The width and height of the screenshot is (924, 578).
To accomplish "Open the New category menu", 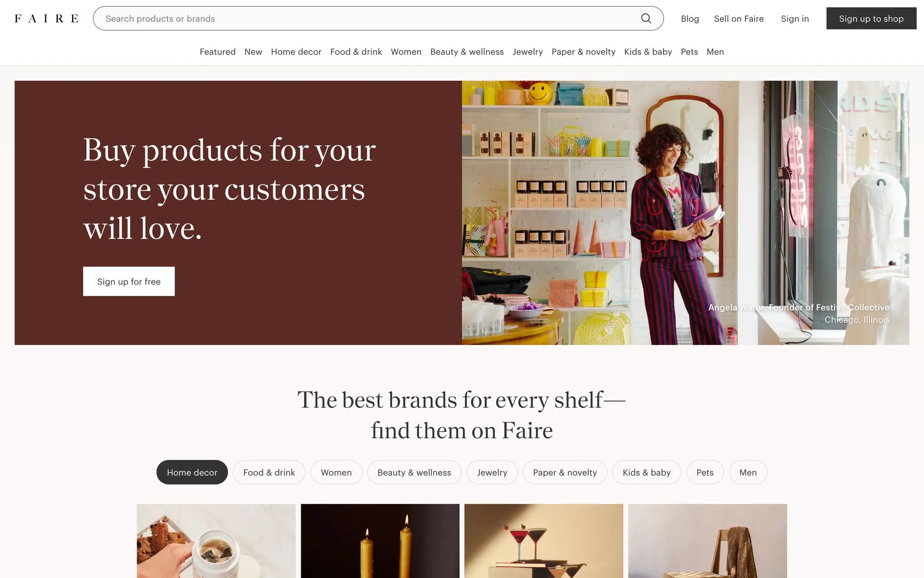I will [253, 52].
